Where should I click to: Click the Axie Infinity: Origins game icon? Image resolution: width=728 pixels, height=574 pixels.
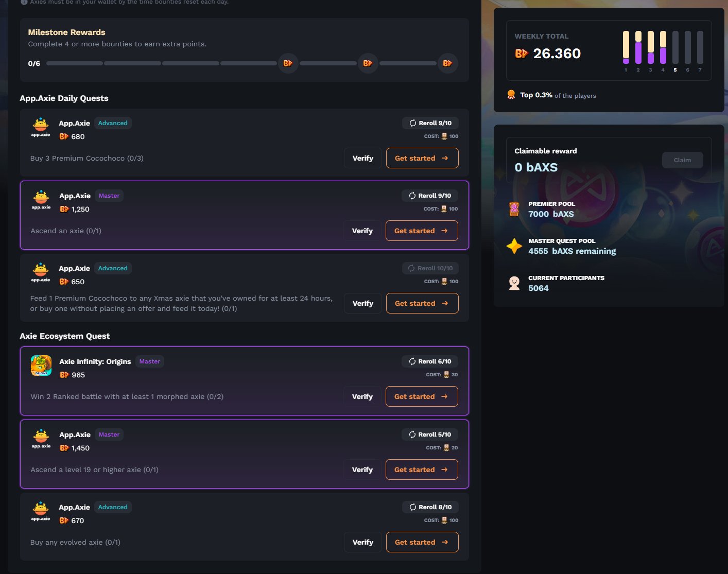(41, 366)
